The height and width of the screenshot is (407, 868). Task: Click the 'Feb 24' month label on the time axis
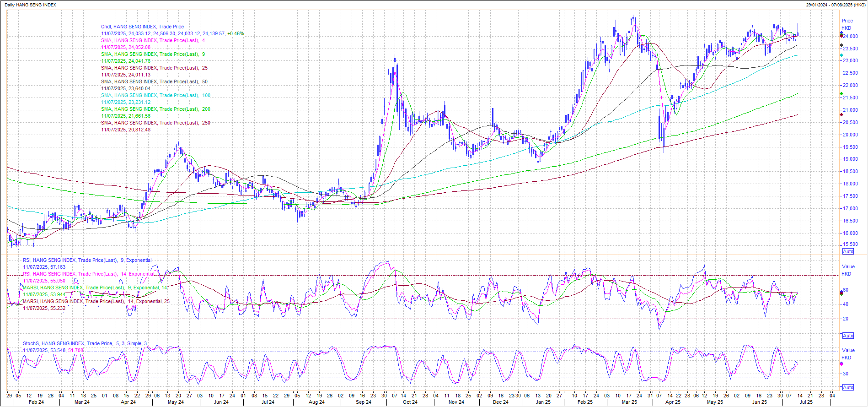[36, 402]
